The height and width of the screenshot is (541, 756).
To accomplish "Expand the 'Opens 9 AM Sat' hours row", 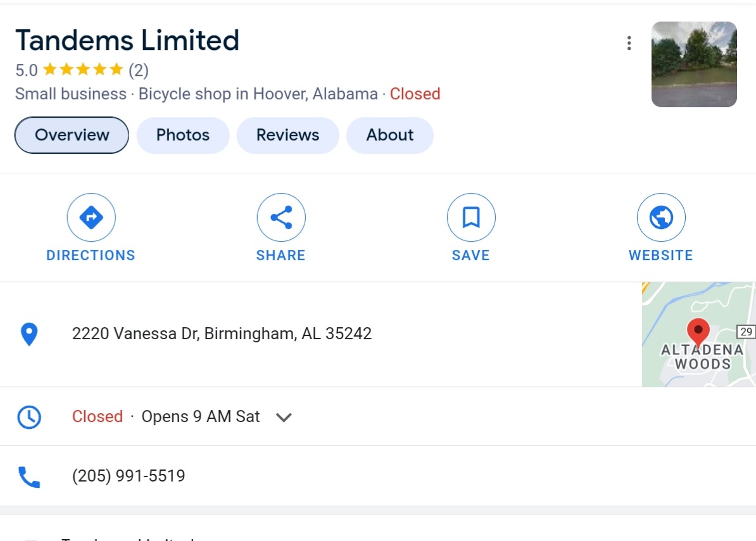I will point(378,417).
